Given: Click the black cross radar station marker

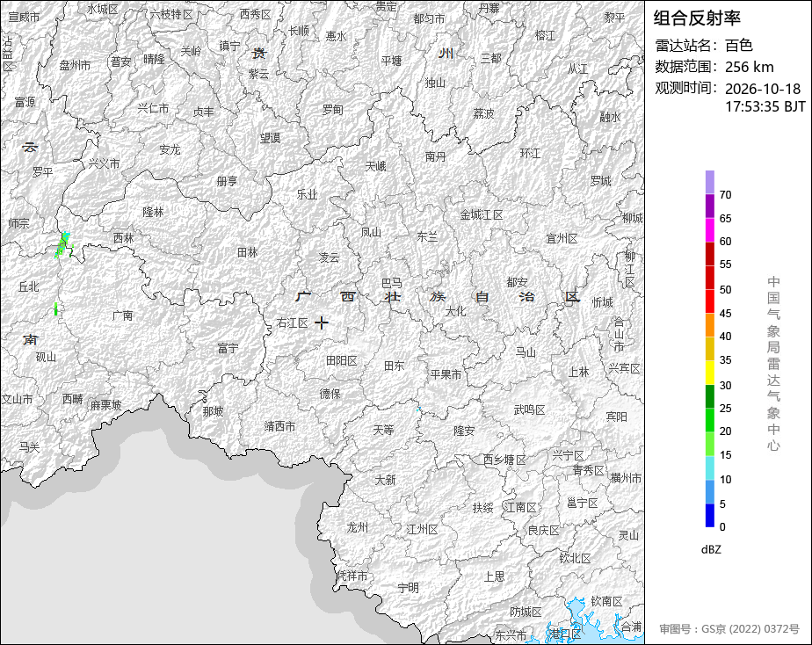Looking at the screenshot, I should 321,323.
